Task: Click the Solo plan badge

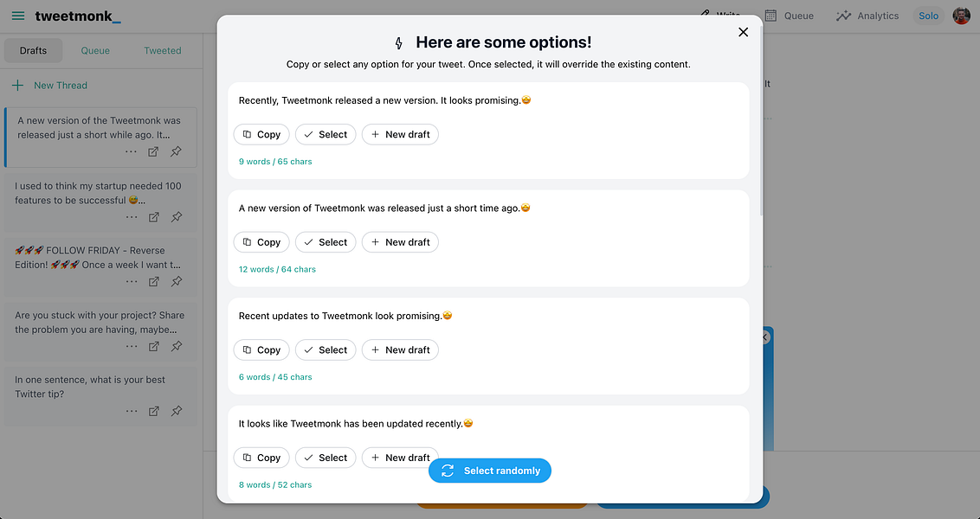Action: coord(928,16)
